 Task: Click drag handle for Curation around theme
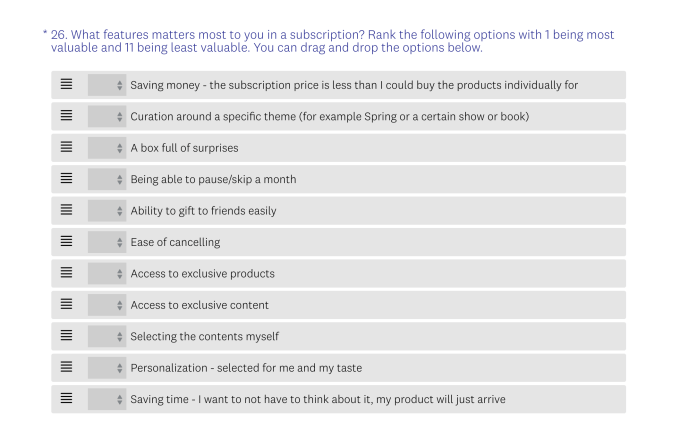pyautogui.click(x=66, y=116)
